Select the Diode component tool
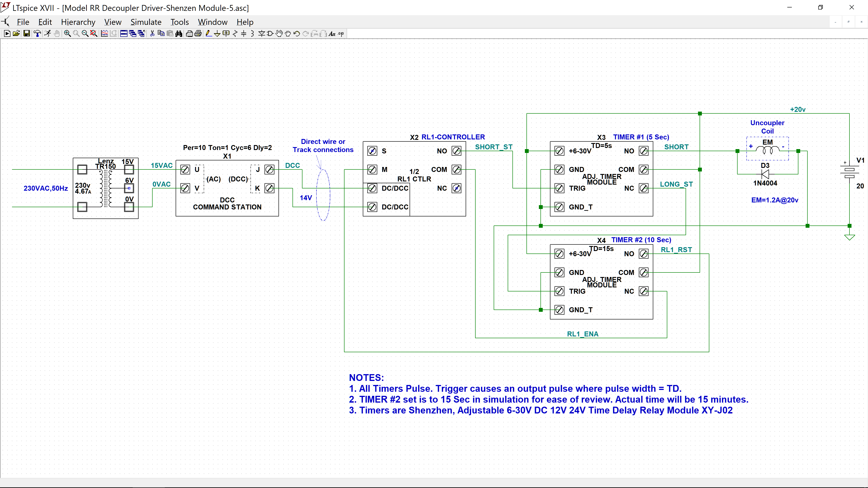 pos(262,34)
